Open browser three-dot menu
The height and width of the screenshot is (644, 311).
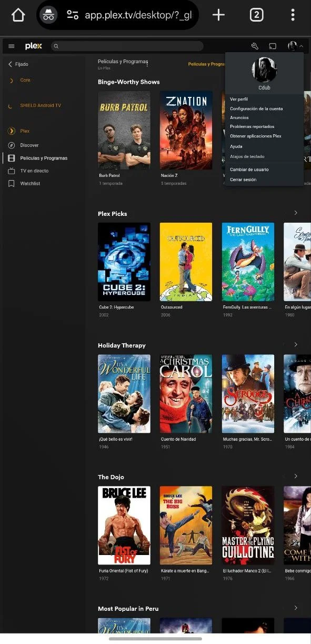(293, 15)
